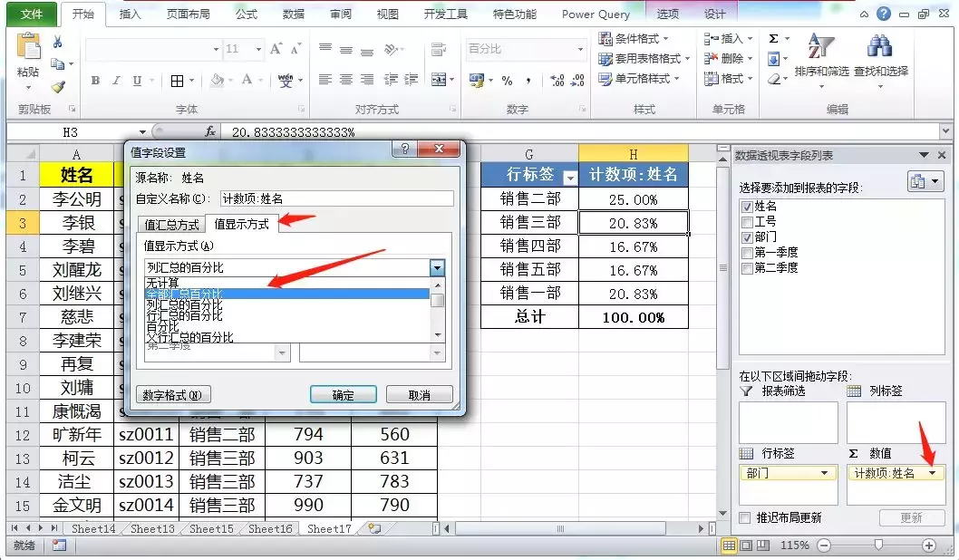Toggle Bold formatting
Image resolution: width=959 pixels, height=560 pixels.
pos(95,80)
